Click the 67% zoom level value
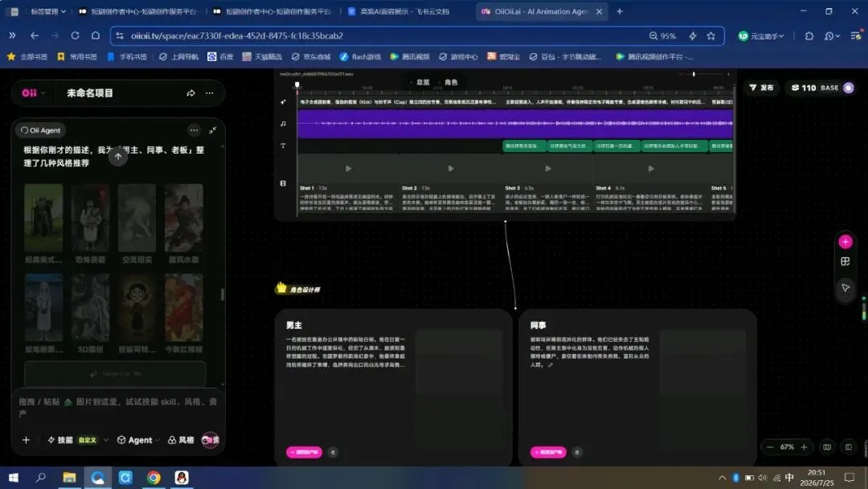The height and width of the screenshot is (489, 868). tap(787, 447)
